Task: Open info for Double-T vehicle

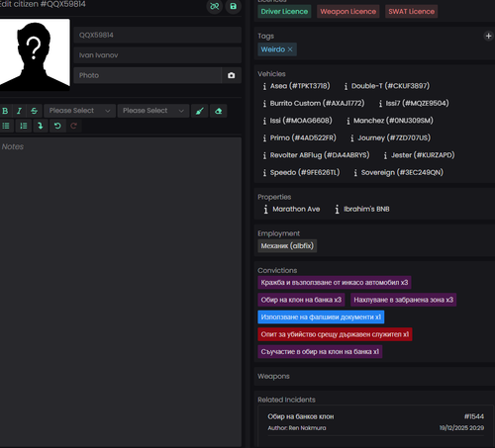Action: point(346,86)
